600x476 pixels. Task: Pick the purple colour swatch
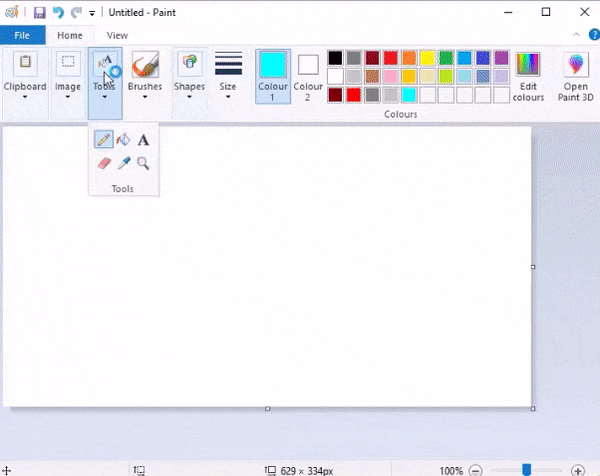point(501,58)
